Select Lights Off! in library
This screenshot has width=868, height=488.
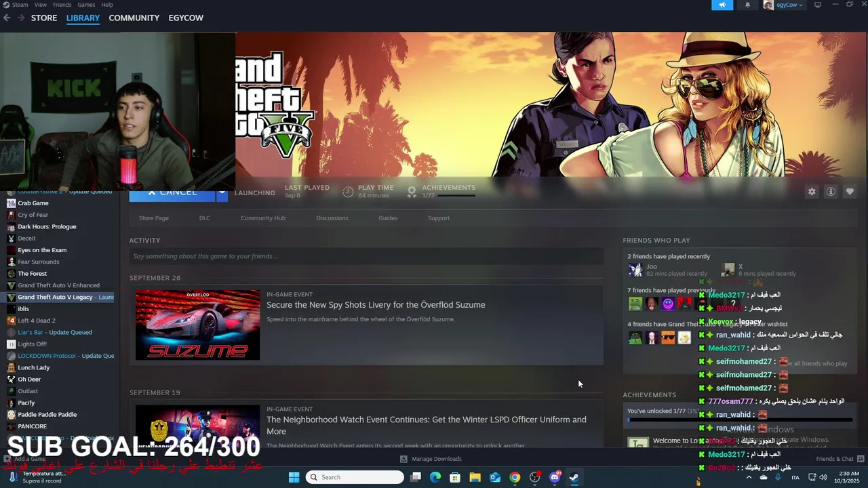click(x=33, y=344)
